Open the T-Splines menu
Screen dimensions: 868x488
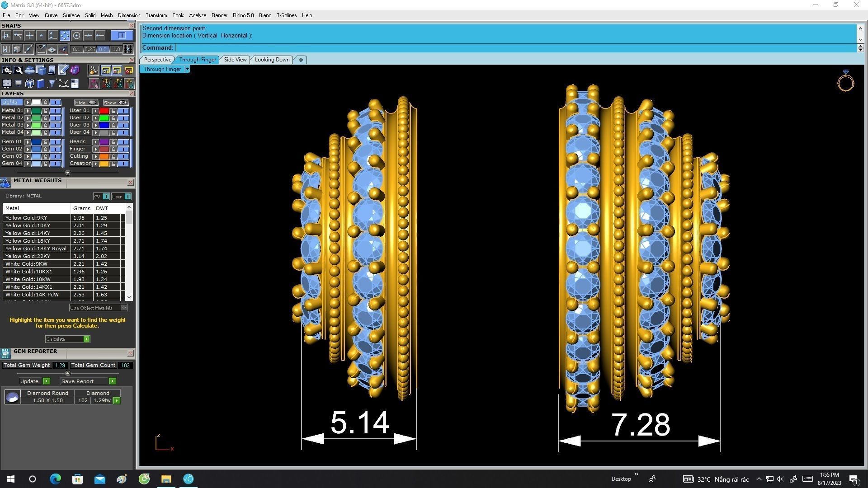point(286,15)
